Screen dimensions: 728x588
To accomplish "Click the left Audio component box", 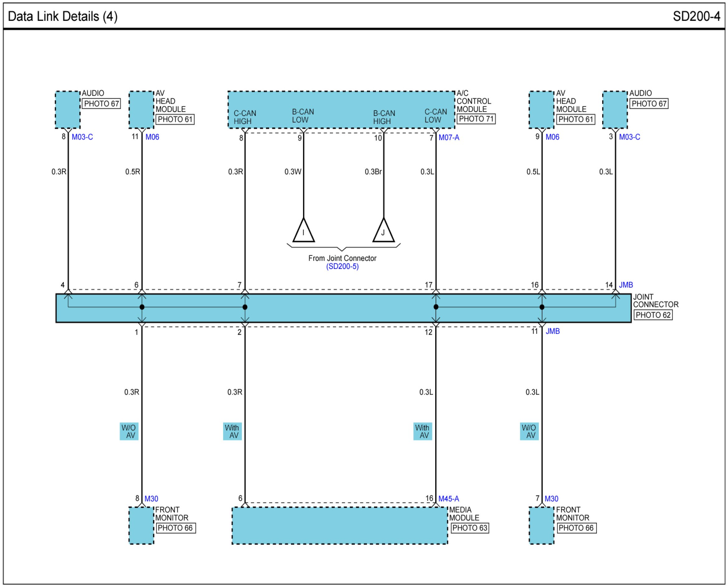I will click(68, 109).
